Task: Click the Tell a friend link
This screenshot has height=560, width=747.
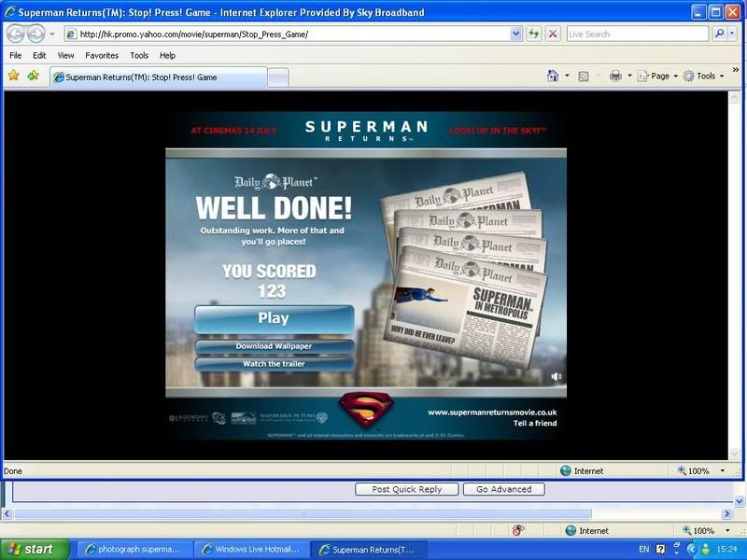Action: [x=535, y=424]
